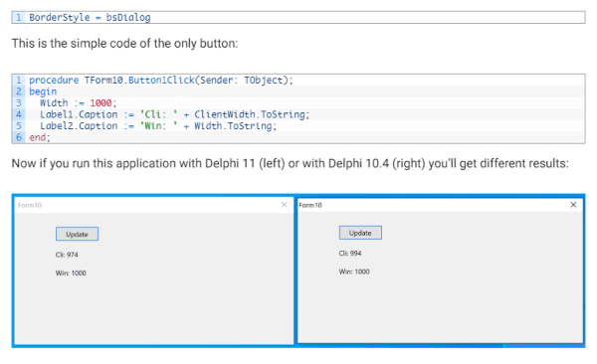
Task: Click Update button in right Form10 window
Action: click(x=360, y=233)
